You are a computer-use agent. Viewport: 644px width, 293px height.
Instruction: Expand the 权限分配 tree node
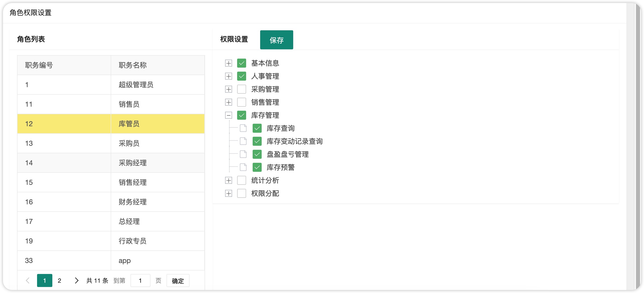(229, 193)
